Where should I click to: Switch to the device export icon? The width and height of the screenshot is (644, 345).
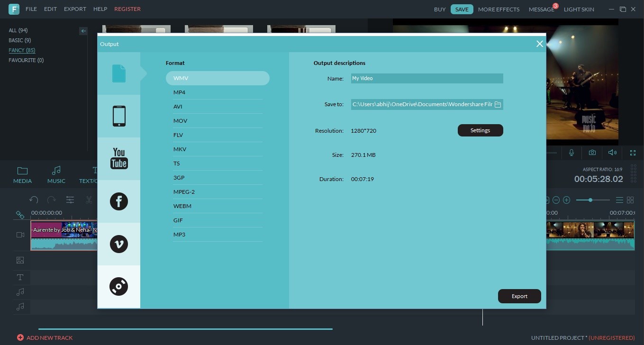(119, 116)
